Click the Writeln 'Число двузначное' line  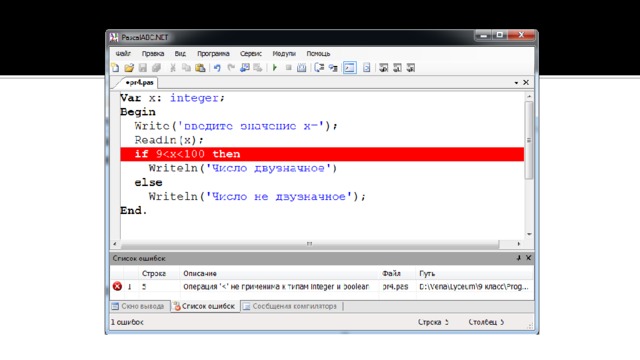(x=243, y=169)
